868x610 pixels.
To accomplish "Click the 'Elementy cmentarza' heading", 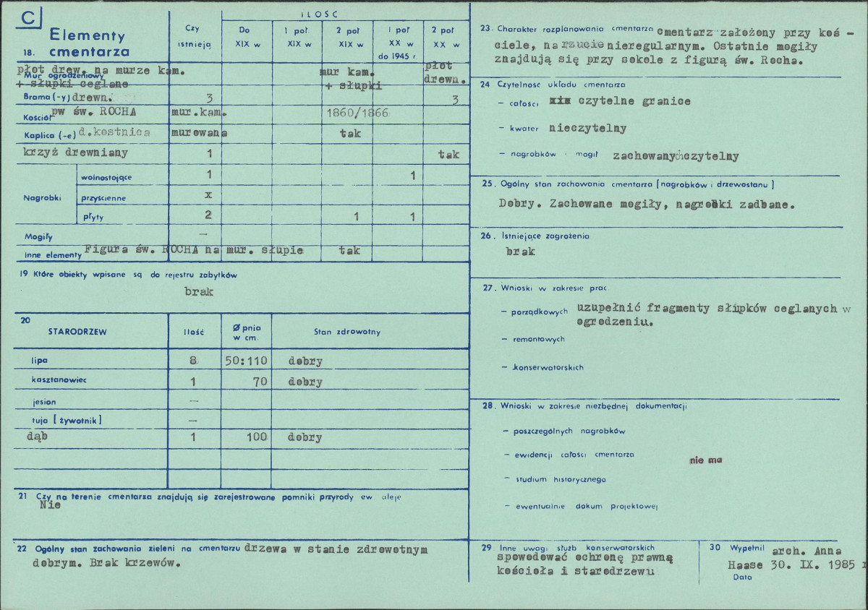I will coord(87,43).
